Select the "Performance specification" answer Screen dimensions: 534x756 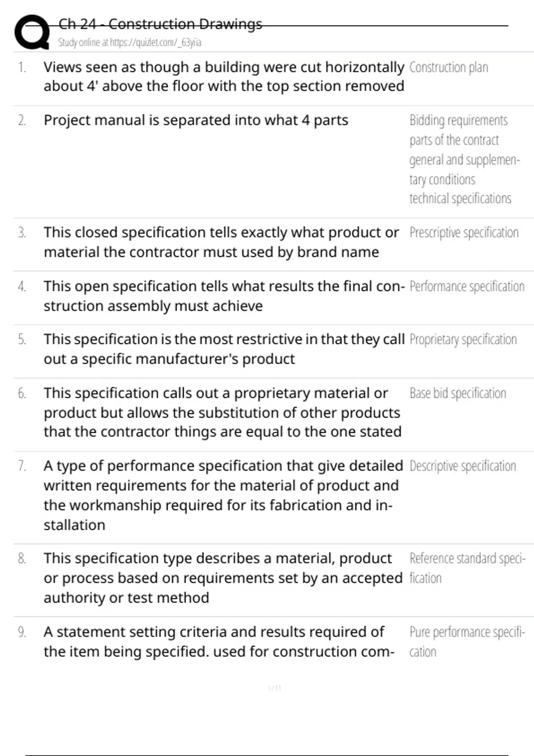coord(467,286)
